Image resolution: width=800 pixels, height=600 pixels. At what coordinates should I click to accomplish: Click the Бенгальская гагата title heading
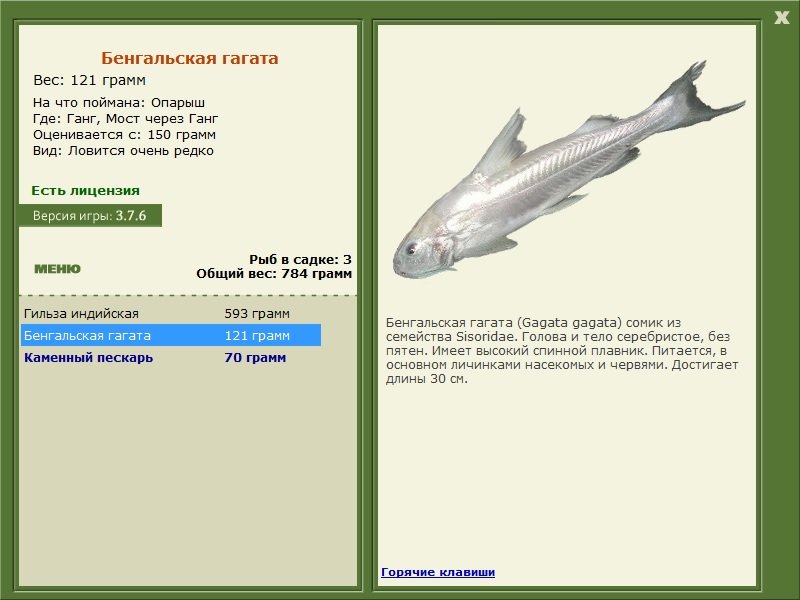coord(189,58)
